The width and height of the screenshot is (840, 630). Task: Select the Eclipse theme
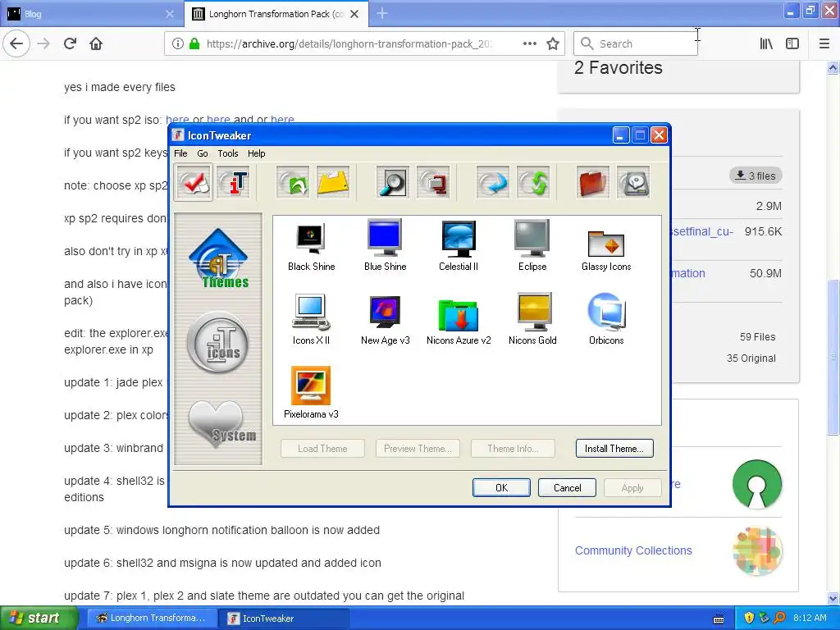(532, 246)
